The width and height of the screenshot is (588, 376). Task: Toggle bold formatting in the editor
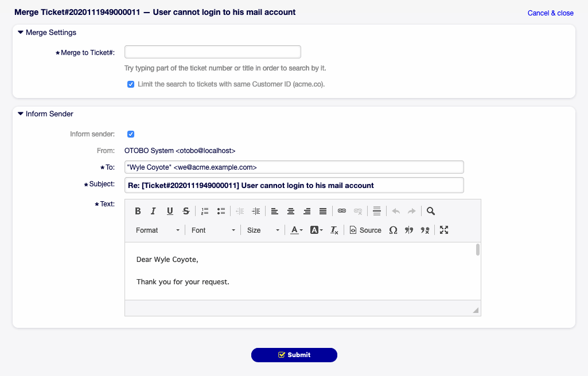pos(138,211)
